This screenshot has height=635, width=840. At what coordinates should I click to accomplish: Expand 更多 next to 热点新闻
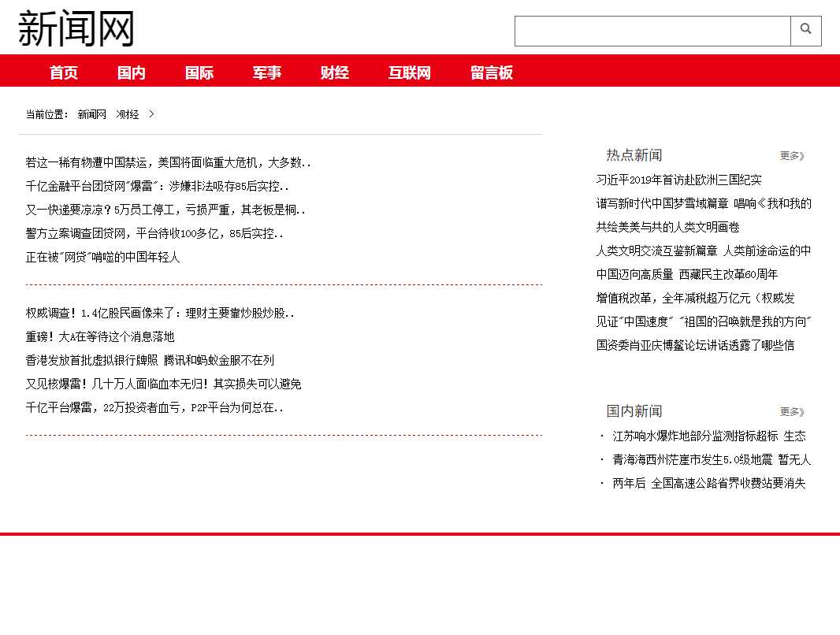click(792, 156)
